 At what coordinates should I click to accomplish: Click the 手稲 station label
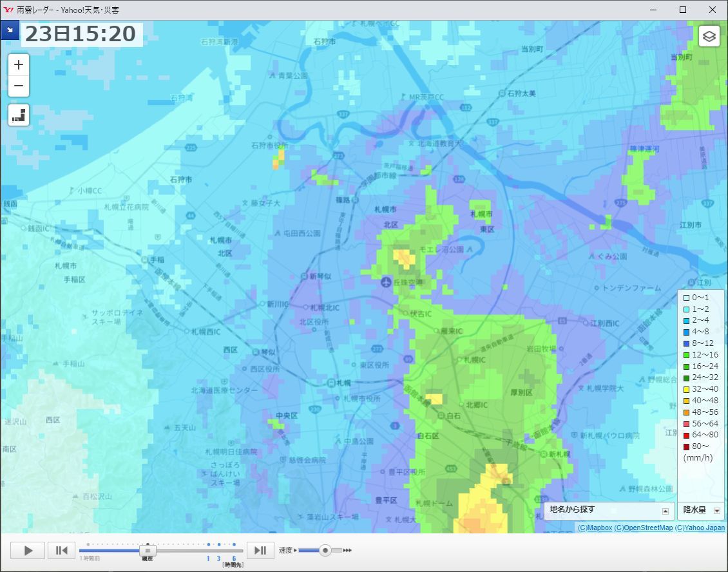click(157, 260)
